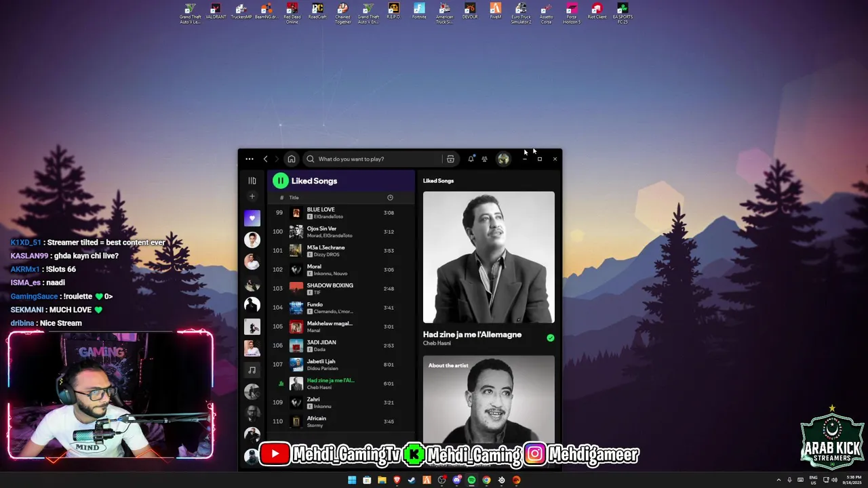Open the BeamNG.drive desktop icon

pyautogui.click(x=267, y=12)
